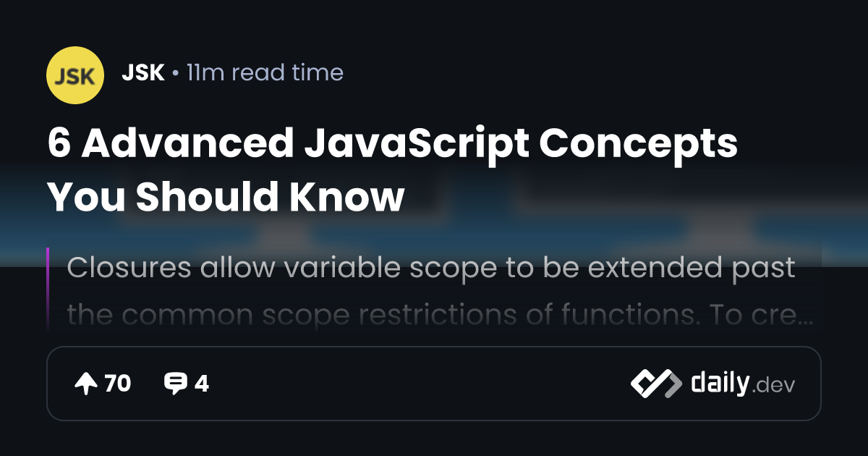Click the daily.dev logo symbol
Screen dimensions: 868x456
coord(655,384)
